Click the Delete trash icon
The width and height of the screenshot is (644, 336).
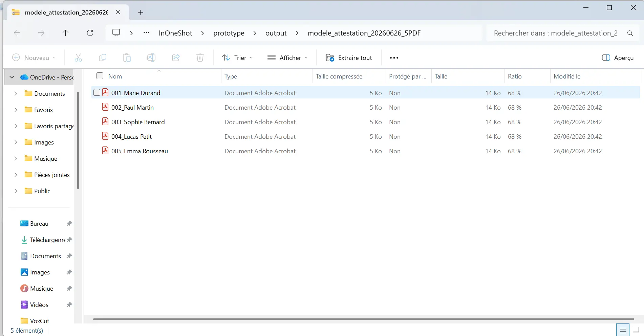pos(200,58)
